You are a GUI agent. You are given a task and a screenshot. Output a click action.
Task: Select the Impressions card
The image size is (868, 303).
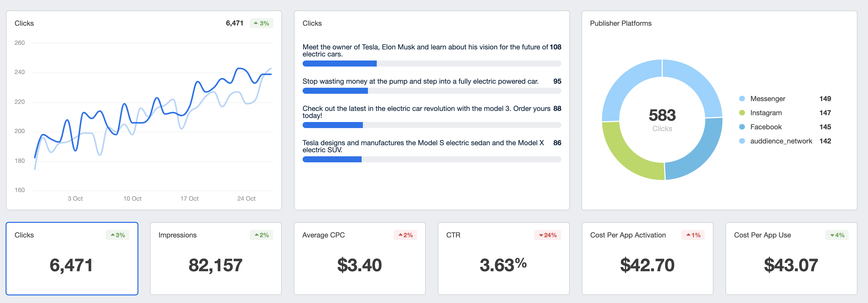pyautogui.click(x=216, y=259)
